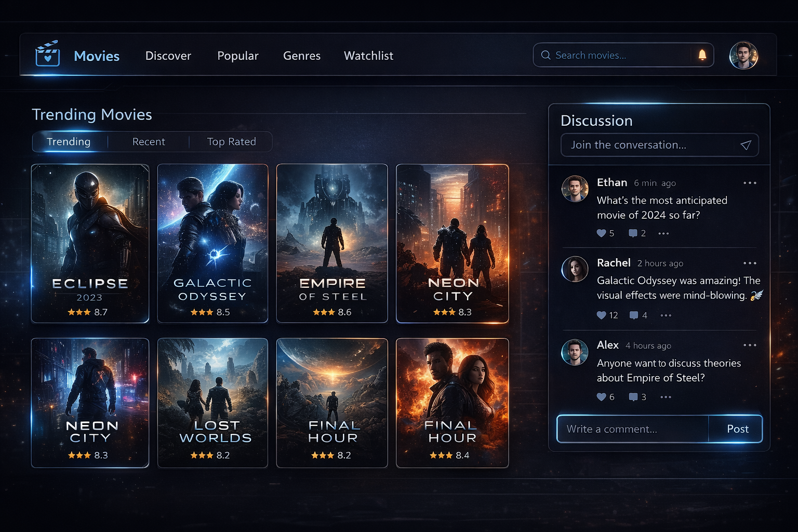Open the three-dot menu on Alex's comment
798x532 pixels.
(x=750, y=345)
